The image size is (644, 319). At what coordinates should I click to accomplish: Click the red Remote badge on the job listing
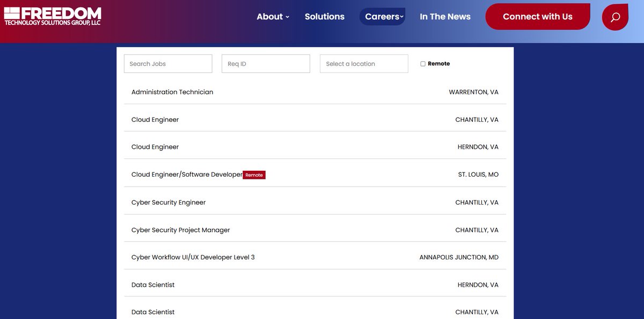tap(254, 175)
